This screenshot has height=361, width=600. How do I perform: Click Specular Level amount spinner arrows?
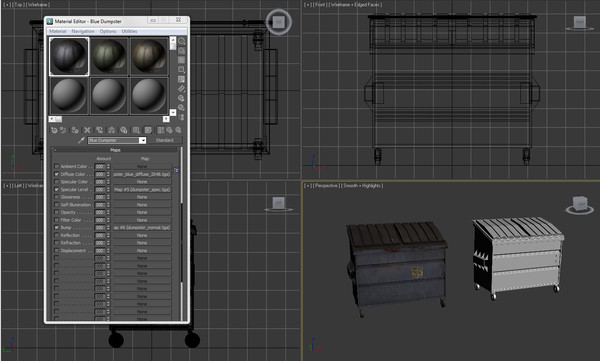pyautogui.click(x=109, y=189)
